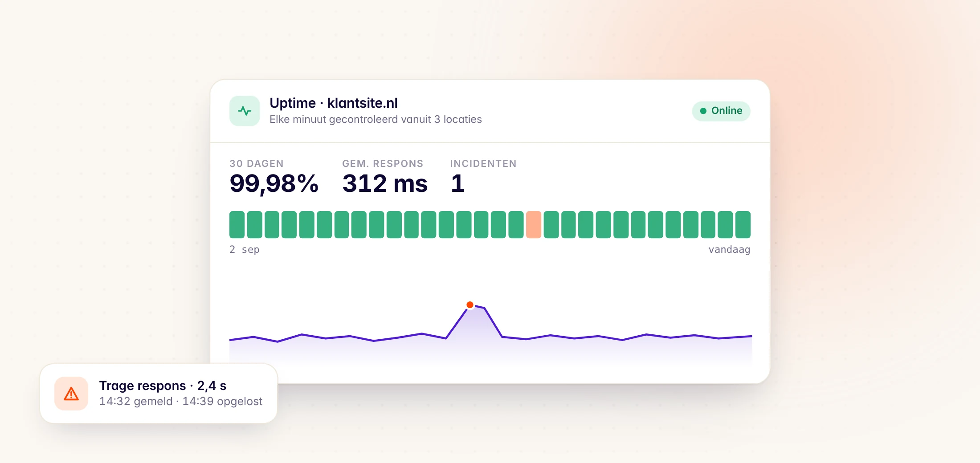
Task: Click the orange incident day bar
Action: tap(534, 225)
